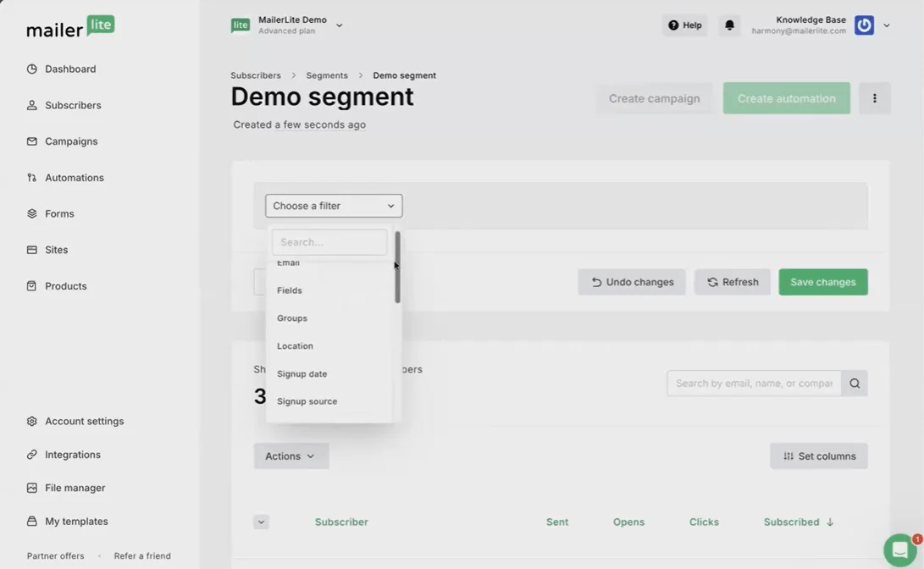Image resolution: width=924 pixels, height=569 pixels.
Task: Sort by the Subscriber column
Action: click(x=341, y=522)
